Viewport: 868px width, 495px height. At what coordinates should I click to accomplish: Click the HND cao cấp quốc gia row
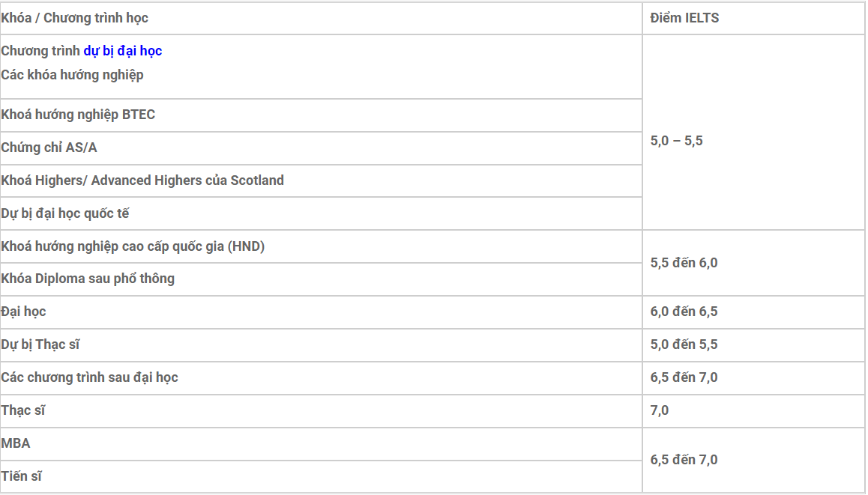133,246
